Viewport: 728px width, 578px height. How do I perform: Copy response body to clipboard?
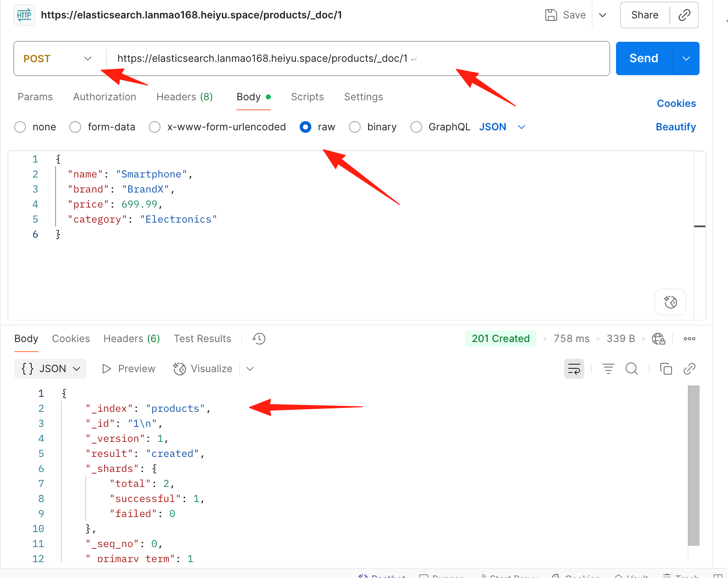[x=666, y=369]
